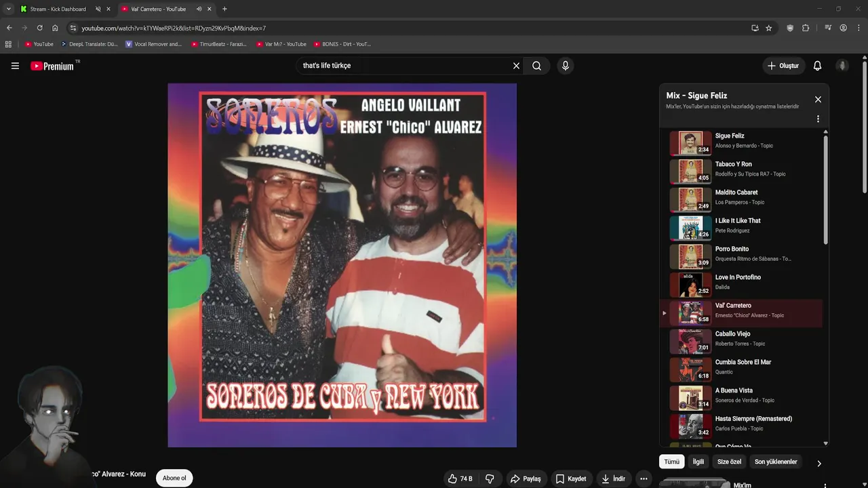Clear the search box text
This screenshot has height=488, width=868.
click(x=516, y=66)
